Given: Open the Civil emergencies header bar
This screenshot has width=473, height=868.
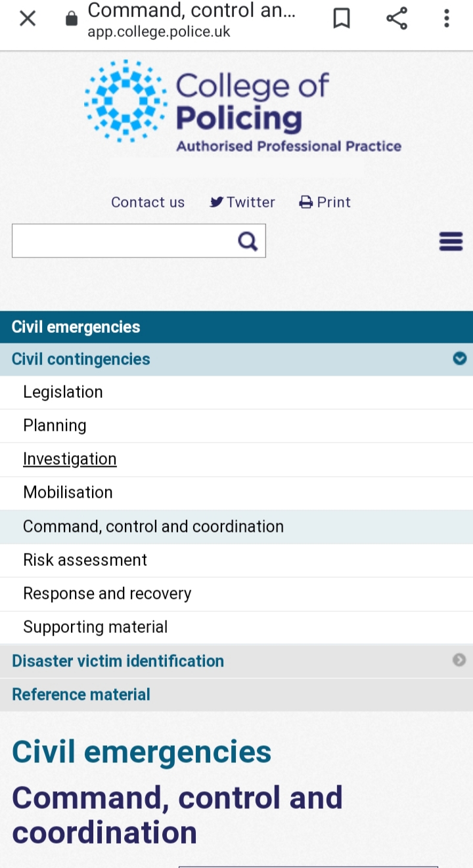Looking at the screenshot, I should pyautogui.click(x=76, y=327).
